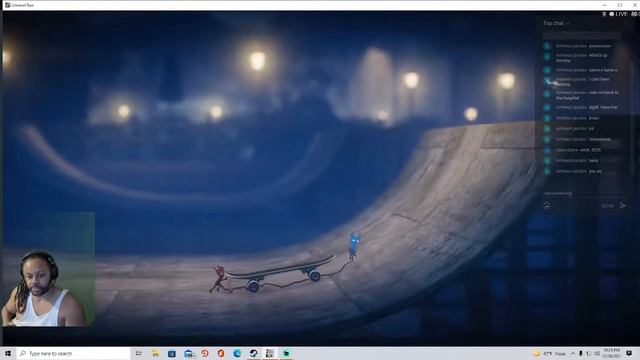The width and height of the screenshot is (640, 360).
Task: Open chat more options menu
Action: coord(626,23)
